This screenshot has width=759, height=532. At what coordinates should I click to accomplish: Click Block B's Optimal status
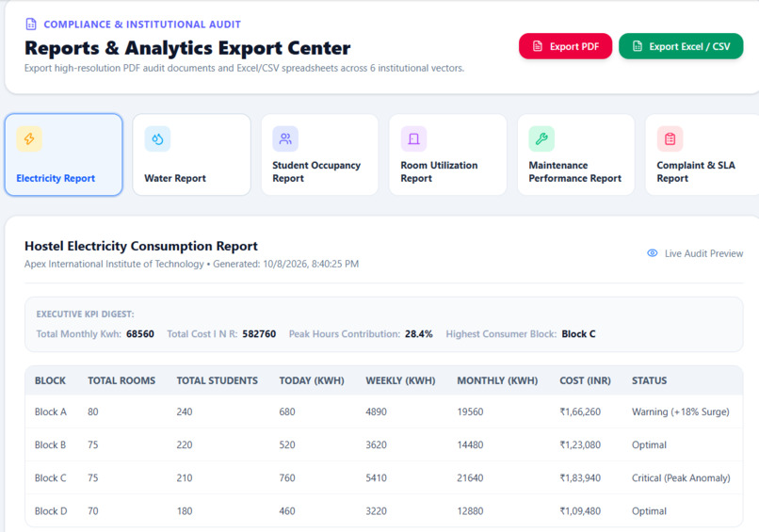point(649,444)
